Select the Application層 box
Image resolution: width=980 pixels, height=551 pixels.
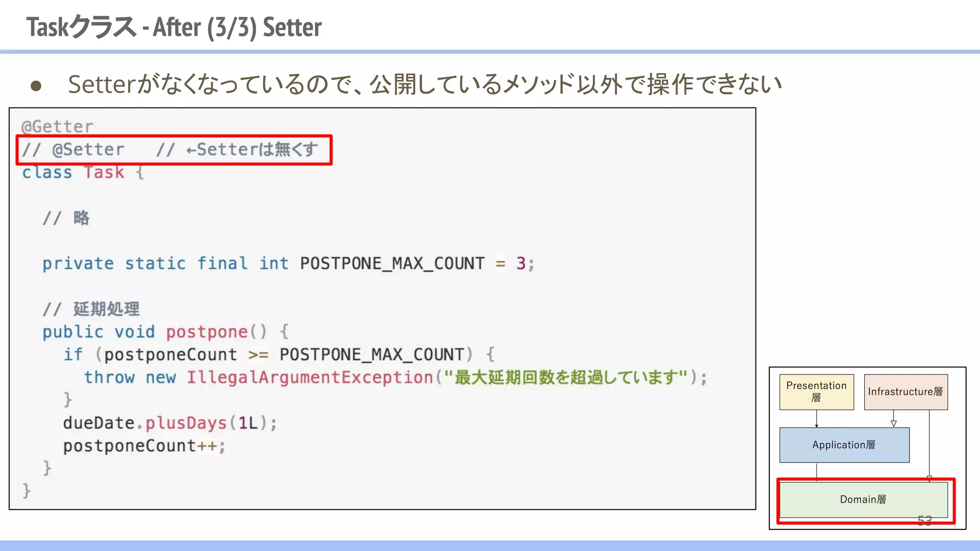[x=844, y=445]
